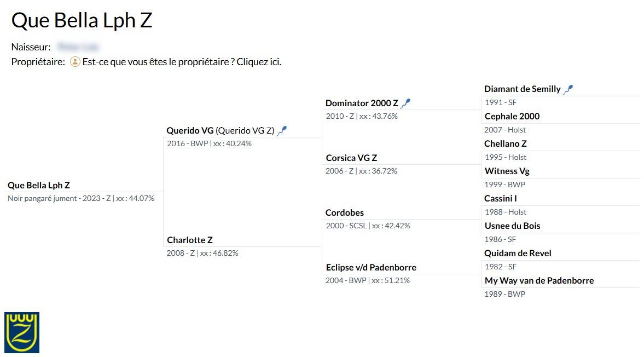Open My Way van de Padenborre page
644x357 pixels.
(539, 280)
